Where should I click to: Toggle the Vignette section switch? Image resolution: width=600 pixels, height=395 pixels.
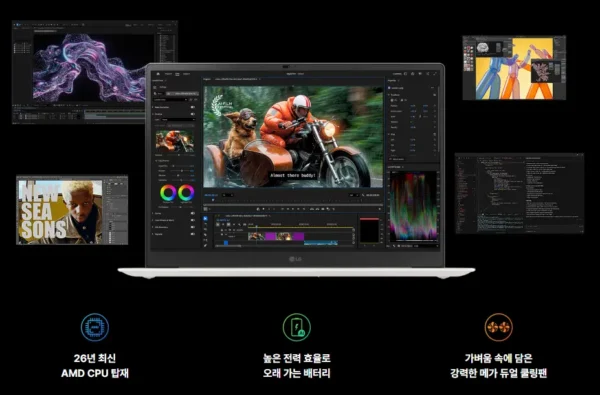(x=192, y=234)
